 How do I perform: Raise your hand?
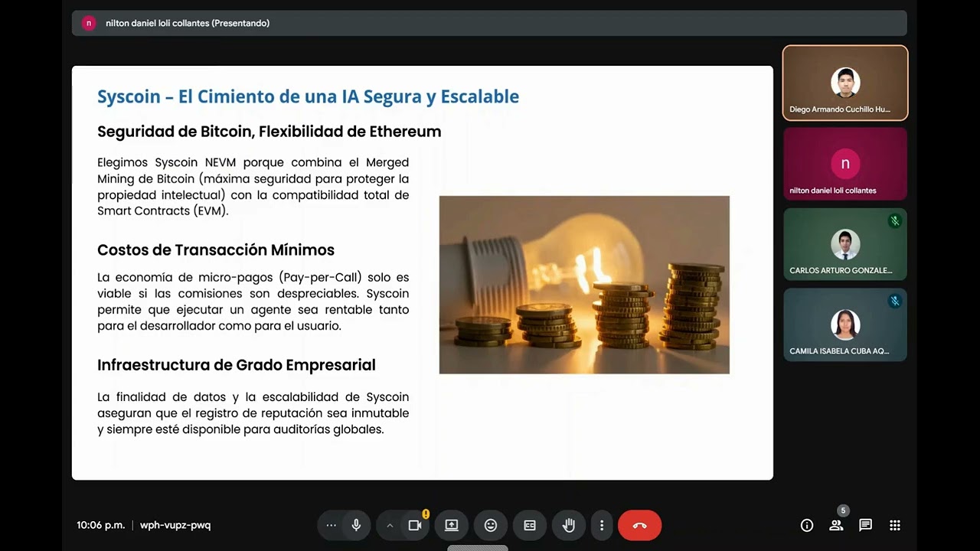569,526
